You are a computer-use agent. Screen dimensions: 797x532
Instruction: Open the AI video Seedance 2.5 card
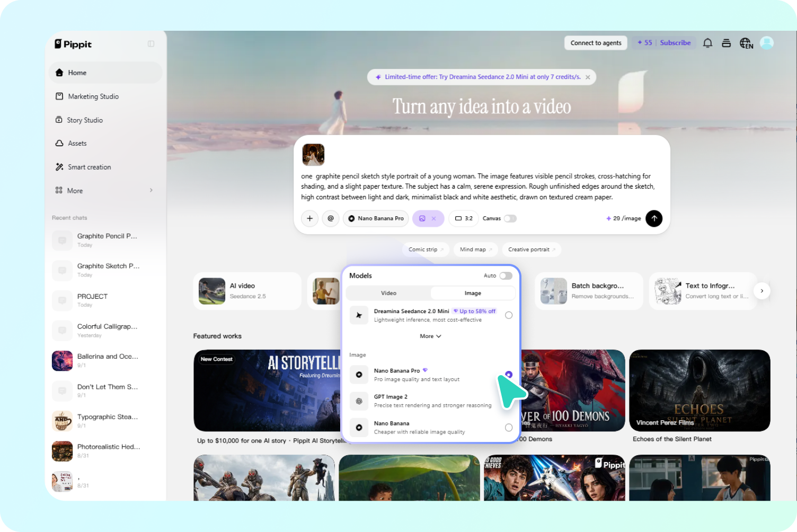pyautogui.click(x=247, y=291)
